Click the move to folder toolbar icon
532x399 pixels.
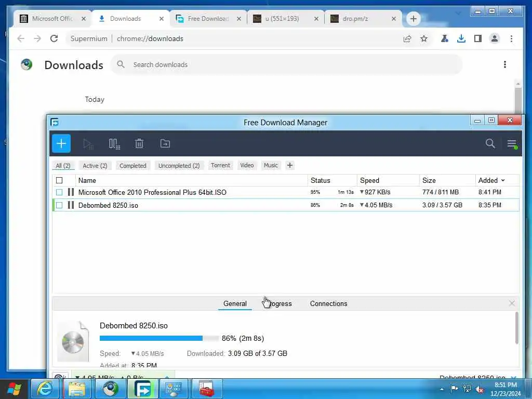click(x=165, y=143)
